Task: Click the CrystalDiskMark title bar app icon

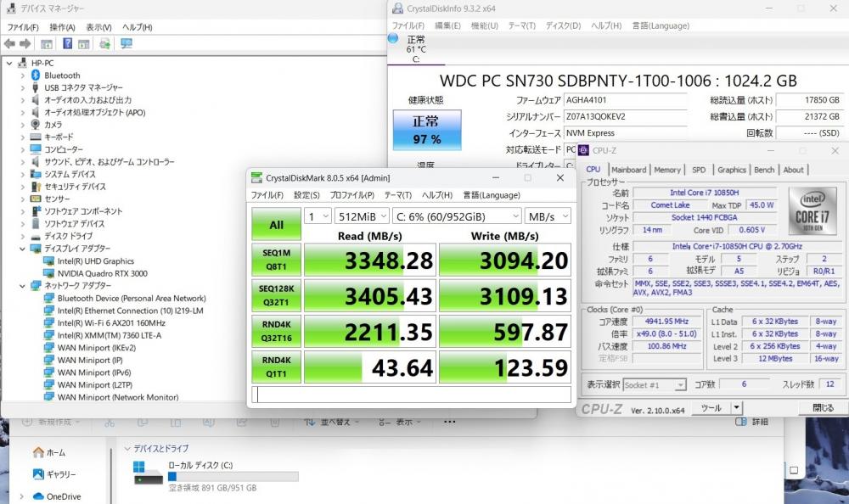Action: tap(256, 178)
